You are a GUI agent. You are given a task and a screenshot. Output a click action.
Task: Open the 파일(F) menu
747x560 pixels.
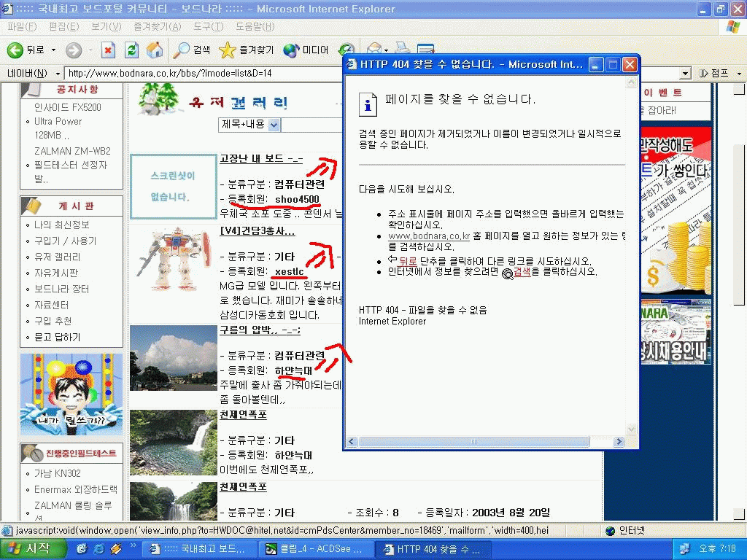click(x=22, y=27)
